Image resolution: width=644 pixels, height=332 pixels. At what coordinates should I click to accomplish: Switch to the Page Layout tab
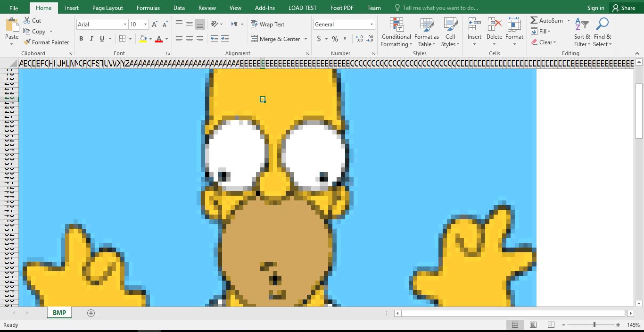point(107,8)
